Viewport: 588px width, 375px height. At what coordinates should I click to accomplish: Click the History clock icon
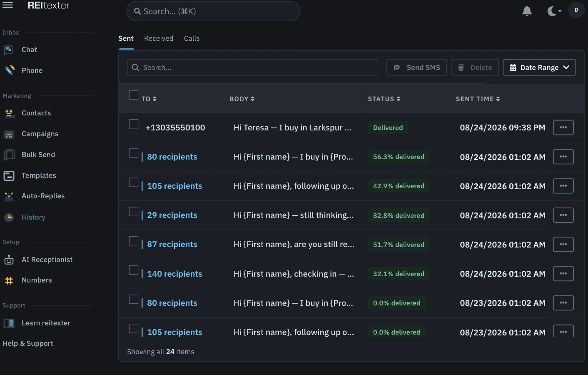pos(9,217)
